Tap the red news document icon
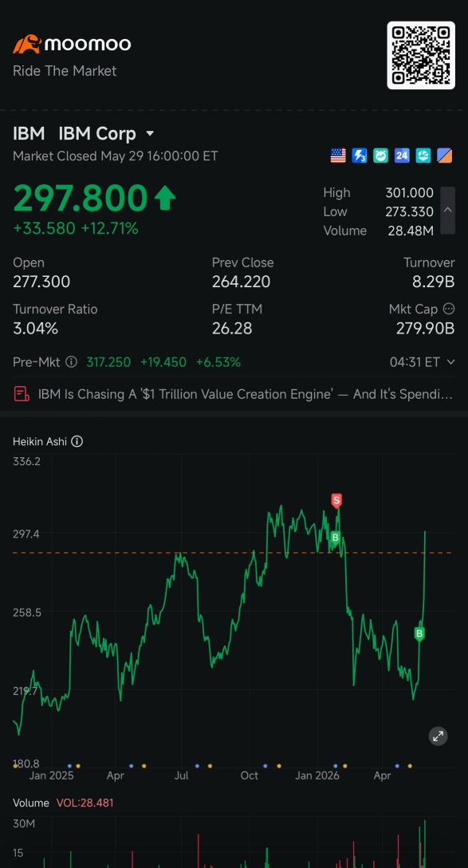 coord(22,394)
